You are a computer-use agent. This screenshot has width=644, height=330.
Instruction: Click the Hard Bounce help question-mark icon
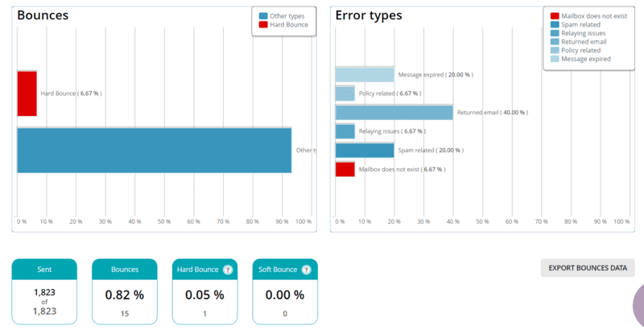(227, 270)
